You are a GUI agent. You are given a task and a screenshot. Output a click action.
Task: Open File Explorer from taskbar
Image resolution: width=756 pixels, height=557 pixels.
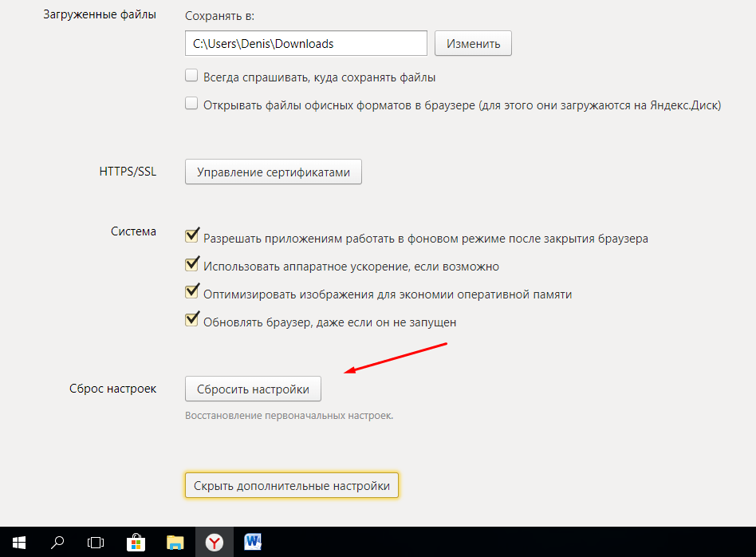(175, 542)
